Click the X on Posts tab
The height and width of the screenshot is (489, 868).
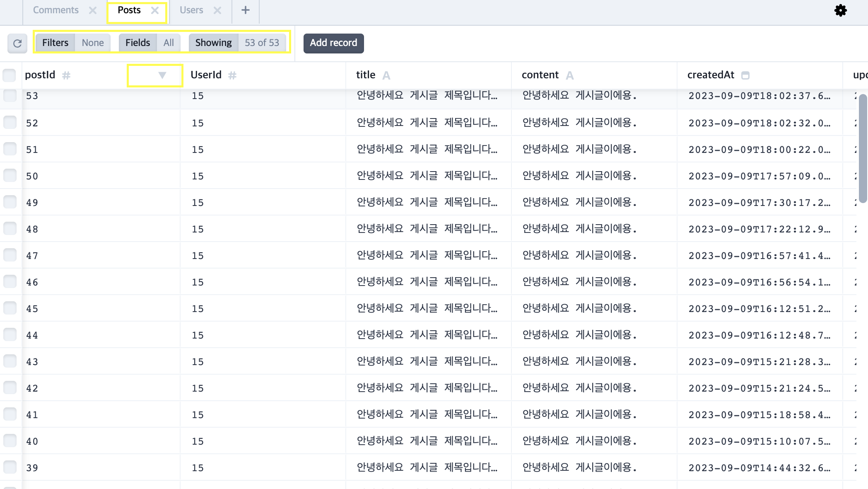click(155, 10)
